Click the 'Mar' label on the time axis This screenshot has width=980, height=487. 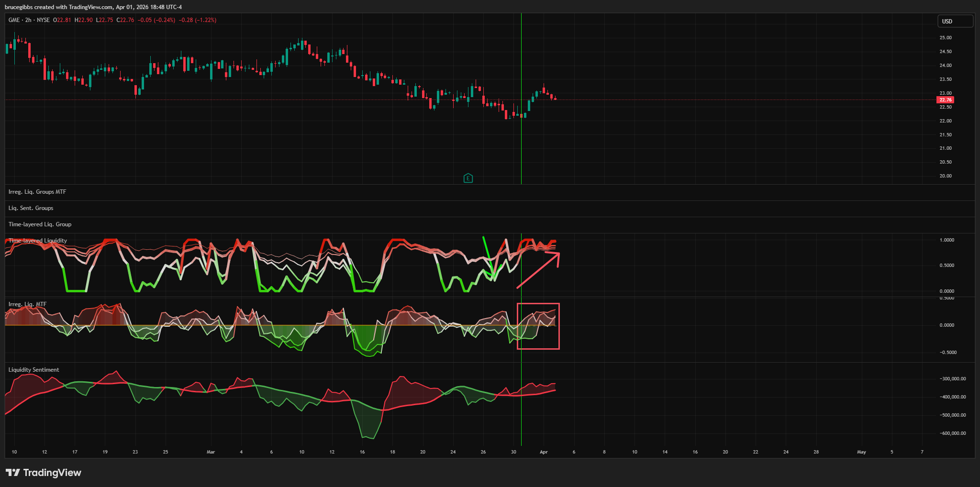click(x=211, y=452)
